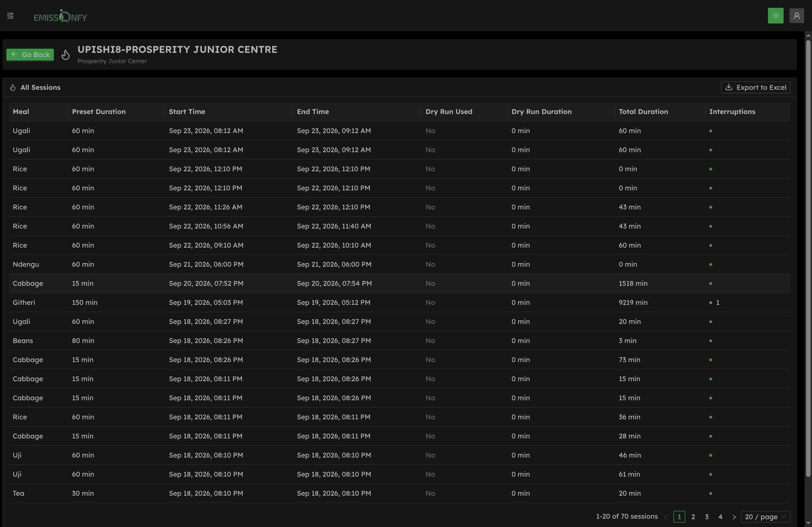812x527 pixels.
Task: Click the scrollbar down arrow
Action: (808, 523)
